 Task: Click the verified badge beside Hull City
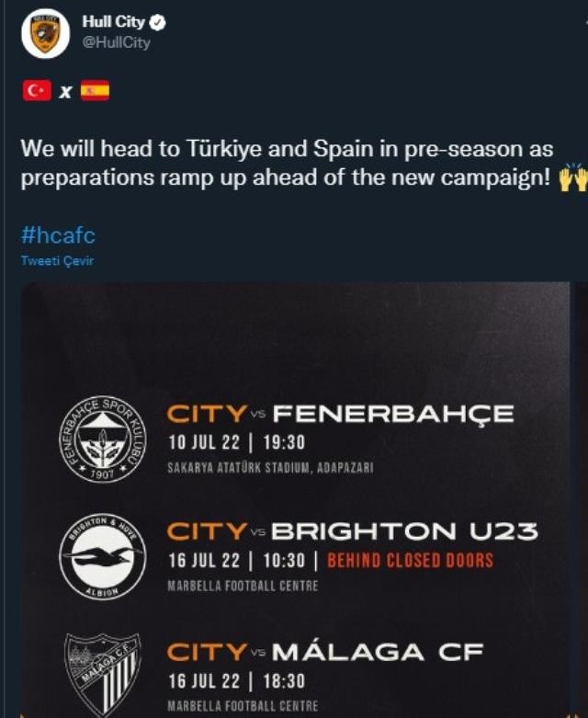(158, 22)
